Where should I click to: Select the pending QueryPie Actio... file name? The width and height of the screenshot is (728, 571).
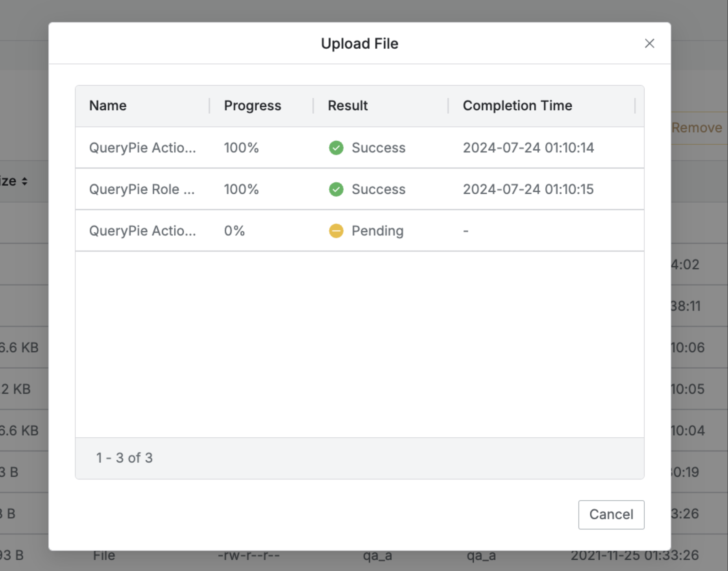tap(142, 231)
